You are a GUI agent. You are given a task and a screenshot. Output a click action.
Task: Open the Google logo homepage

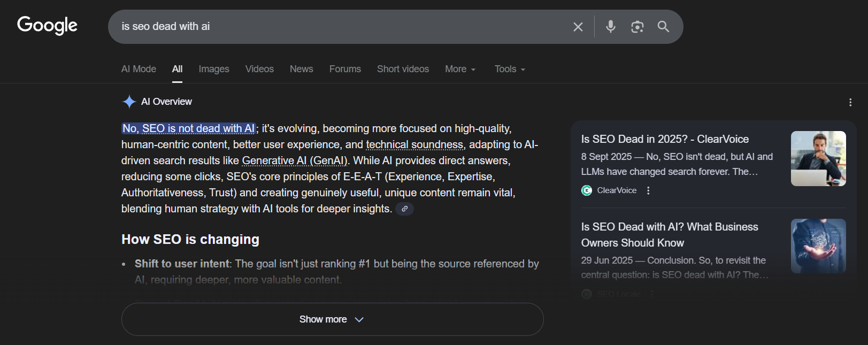click(x=47, y=25)
